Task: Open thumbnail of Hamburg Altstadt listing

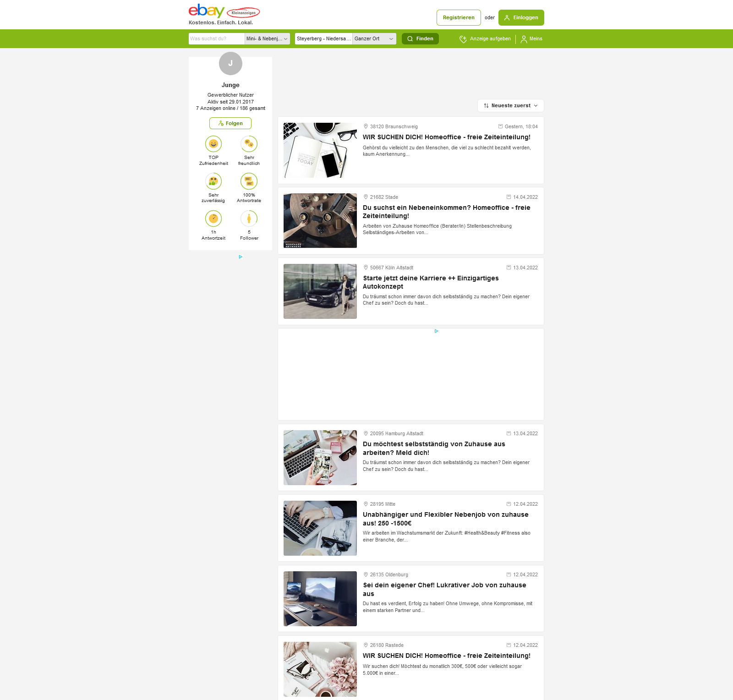Action: 320,458
